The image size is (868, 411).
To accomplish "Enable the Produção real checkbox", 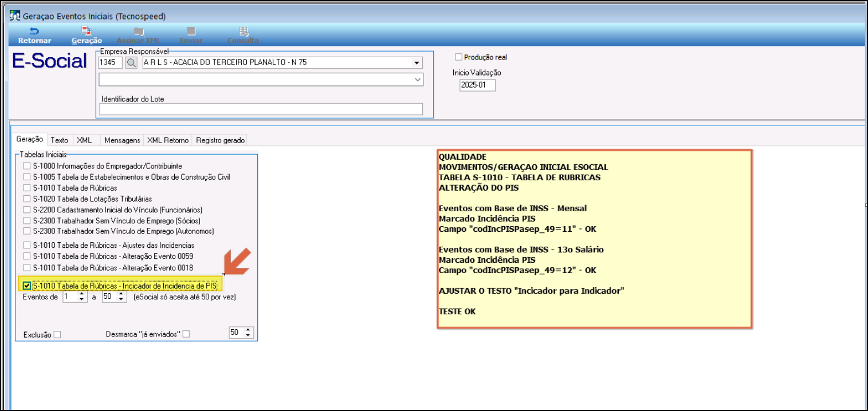I will 458,57.
